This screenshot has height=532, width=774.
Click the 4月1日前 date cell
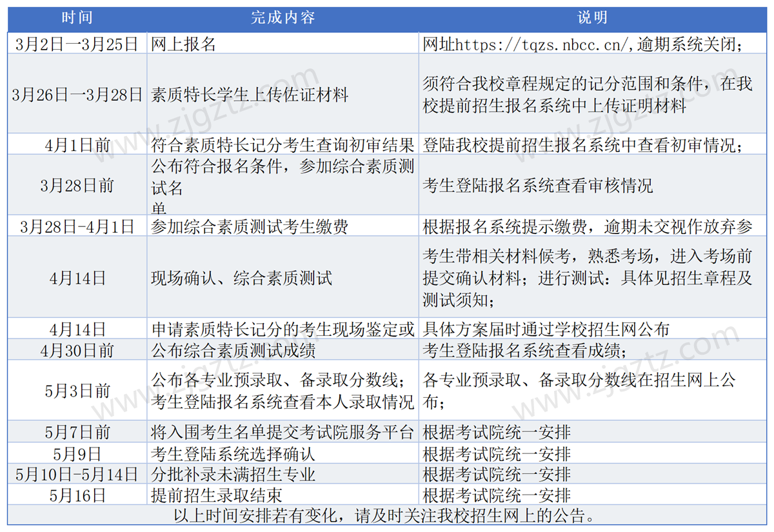76,146
